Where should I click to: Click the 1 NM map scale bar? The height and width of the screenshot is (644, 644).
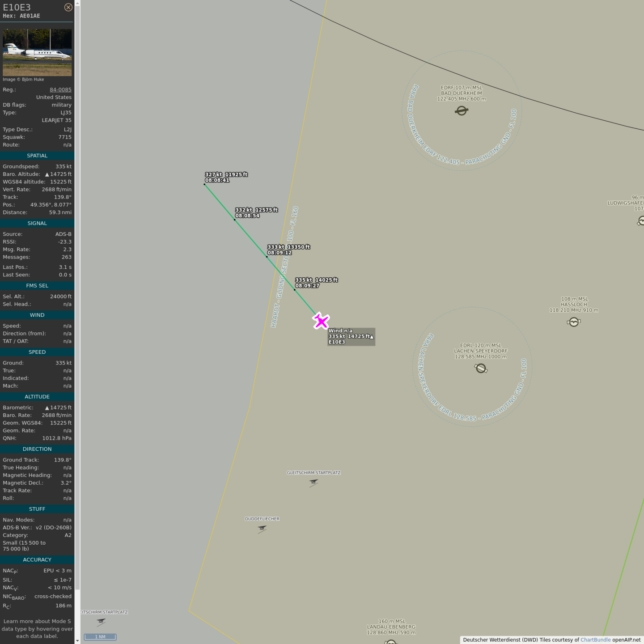click(x=100, y=637)
